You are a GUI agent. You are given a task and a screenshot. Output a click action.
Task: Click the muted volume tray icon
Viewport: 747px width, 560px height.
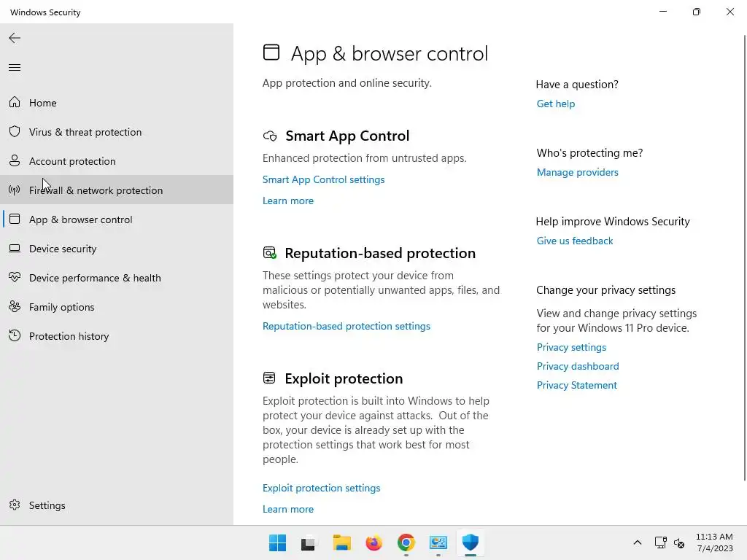pyautogui.click(x=679, y=542)
